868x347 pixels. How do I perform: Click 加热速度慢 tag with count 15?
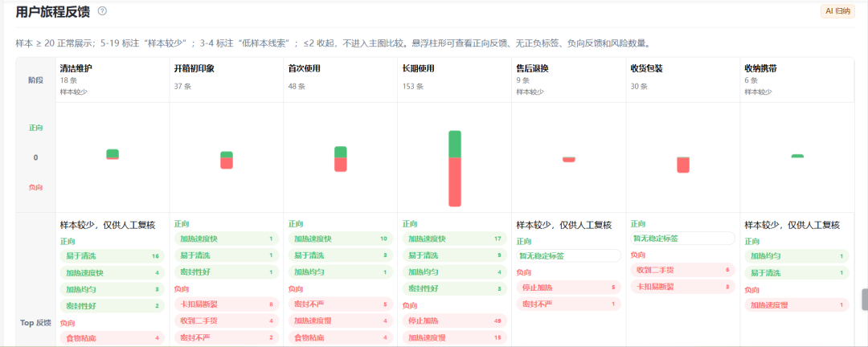(454, 337)
